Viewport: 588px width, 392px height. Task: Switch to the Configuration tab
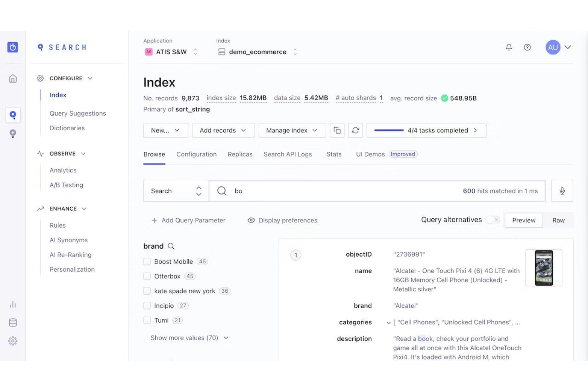coord(196,154)
